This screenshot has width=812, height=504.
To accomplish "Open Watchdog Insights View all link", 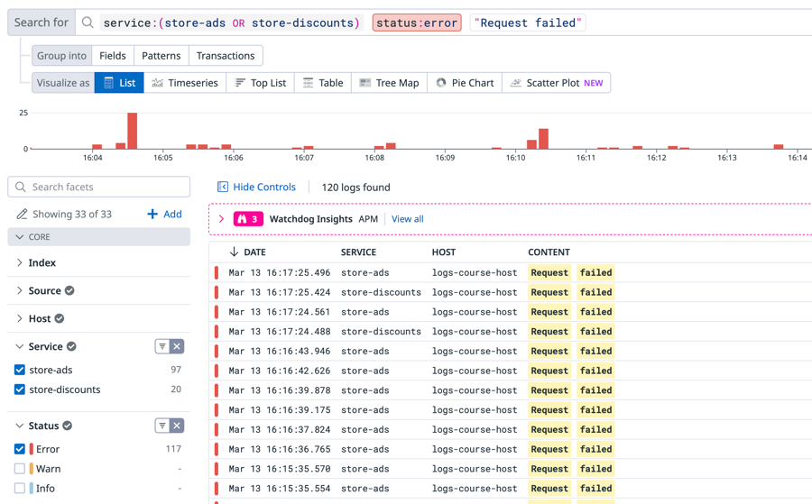I will (408, 219).
